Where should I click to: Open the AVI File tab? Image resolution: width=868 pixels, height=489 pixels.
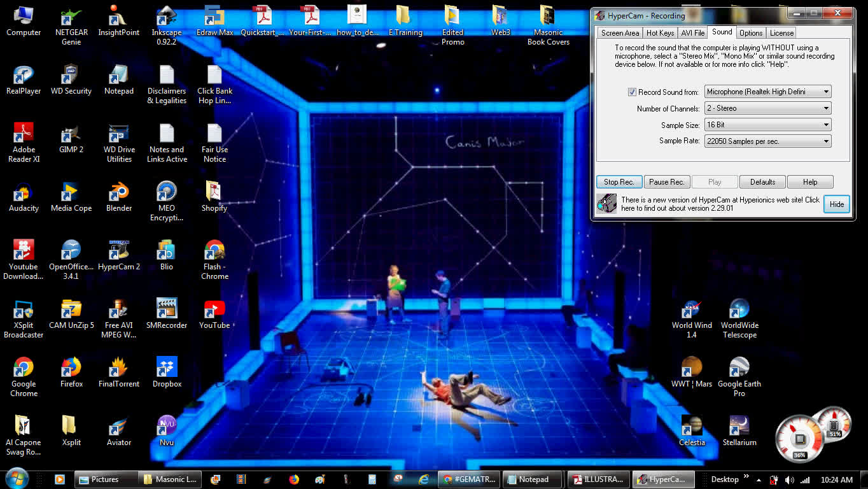point(693,33)
